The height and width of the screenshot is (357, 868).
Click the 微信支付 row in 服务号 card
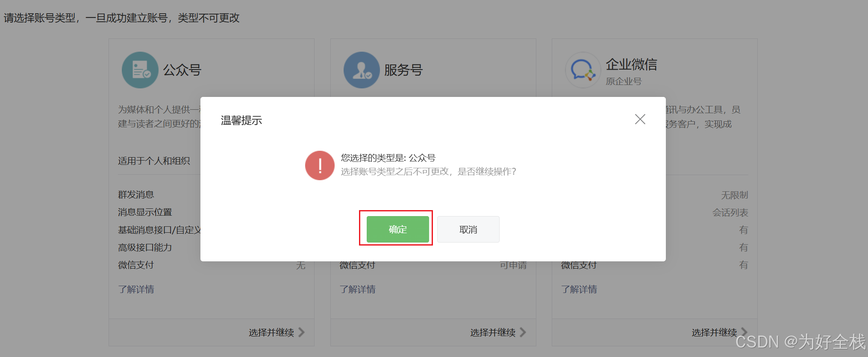(433, 265)
